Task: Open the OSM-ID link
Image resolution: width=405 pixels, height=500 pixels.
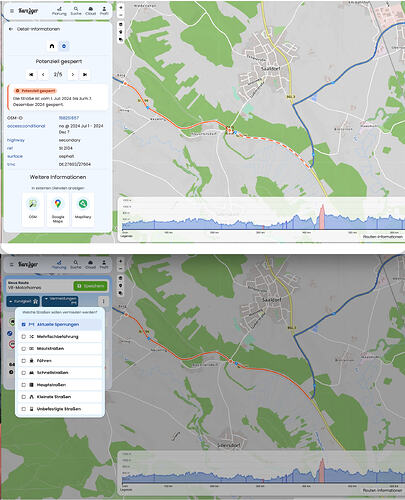Action: pyautogui.click(x=69, y=118)
